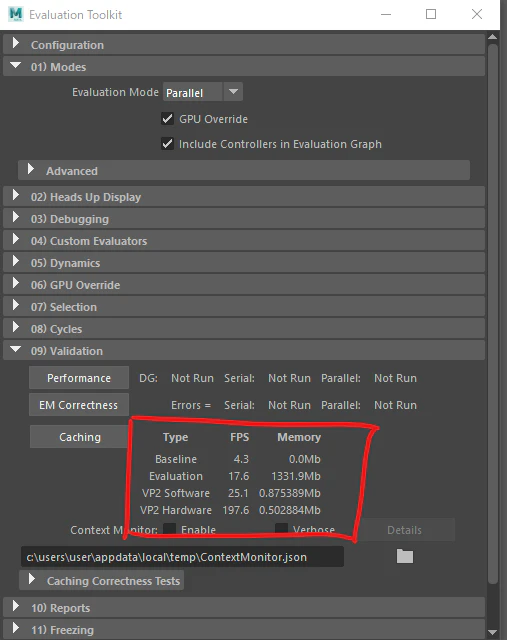This screenshot has height=640, width=507.
Task: Expand 02) Heads Up Display section
Action: click(244, 197)
